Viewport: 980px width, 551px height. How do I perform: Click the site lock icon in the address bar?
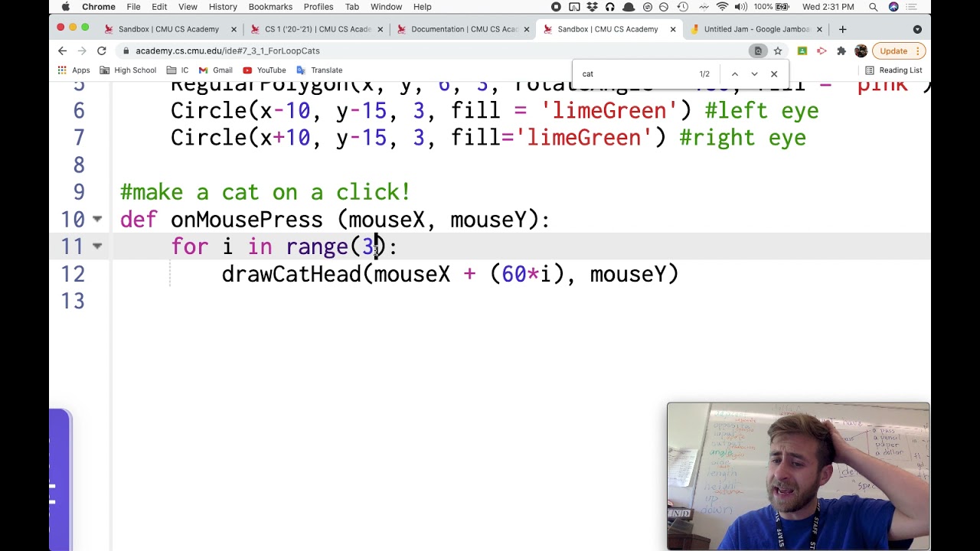pyautogui.click(x=126, y=51)
